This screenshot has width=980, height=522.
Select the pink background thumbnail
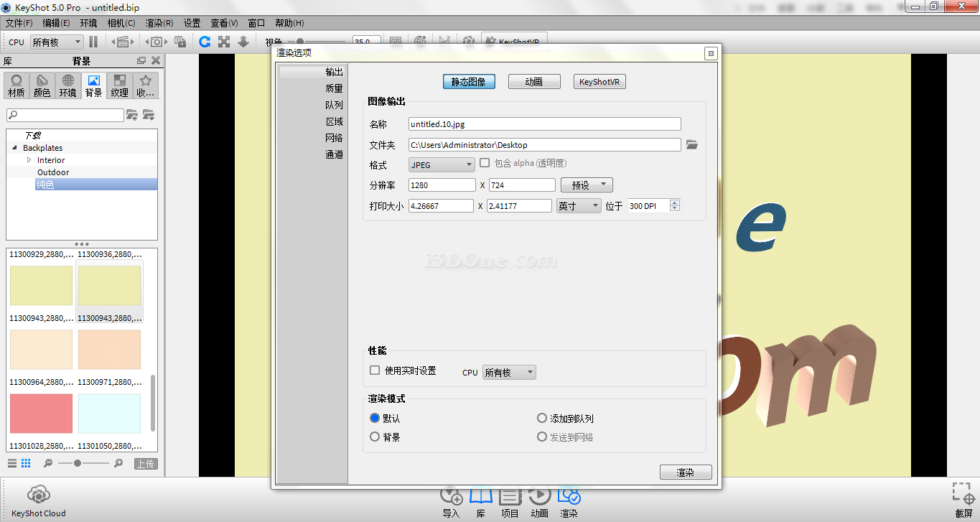[41, 414]
